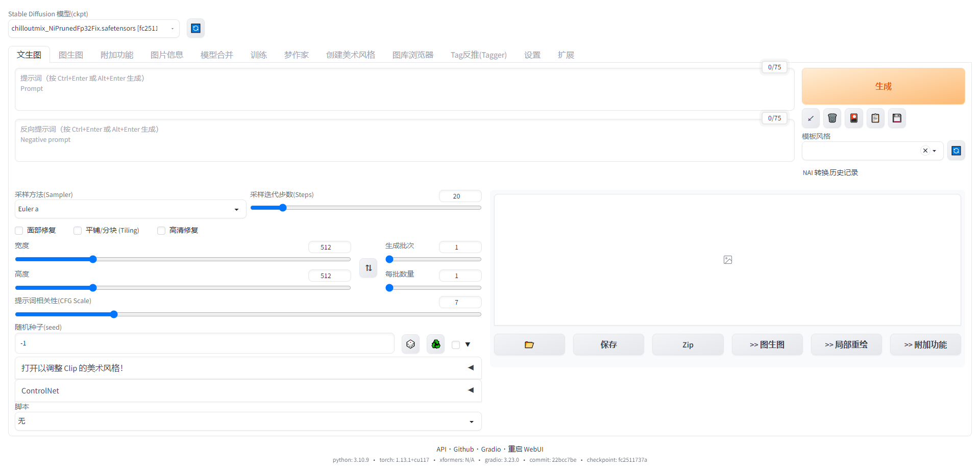Viewport: 980px width, 472px height.
Task: Reuse last seed with recycle icon
Action: [436, 344]
